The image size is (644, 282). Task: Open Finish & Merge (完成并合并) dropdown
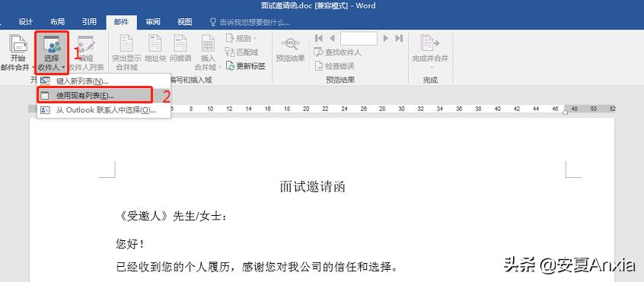pyautogui.click(x=430, y=51)
